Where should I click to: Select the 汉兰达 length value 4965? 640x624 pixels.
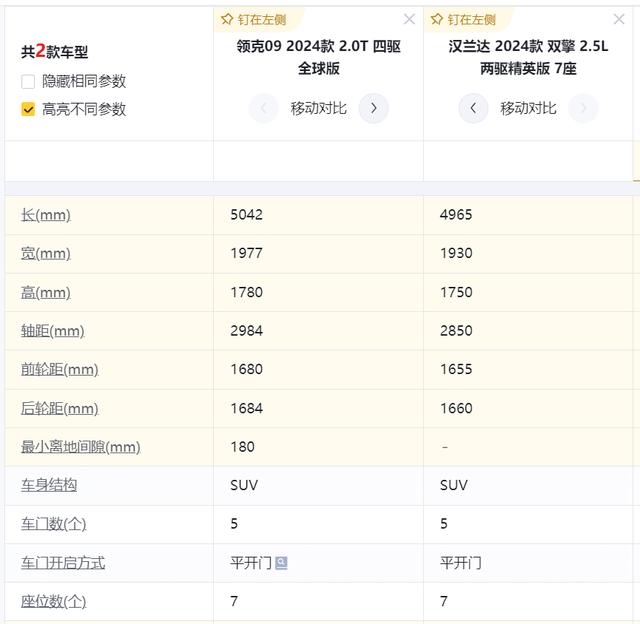[456, 214]
